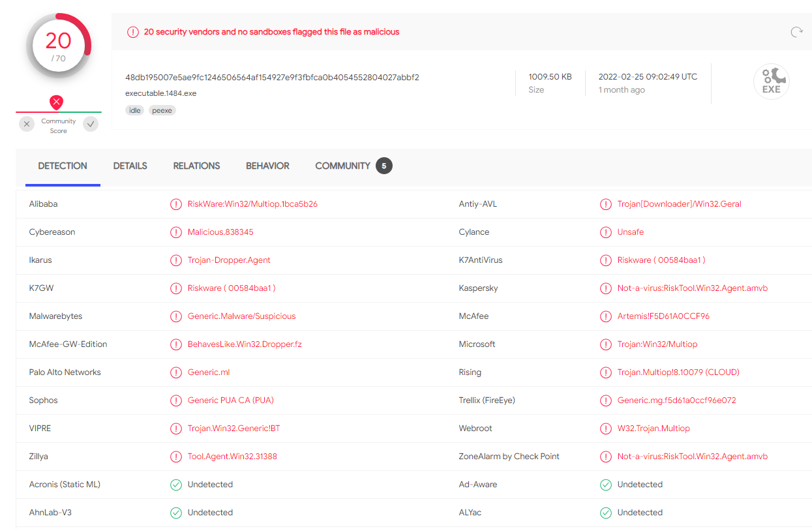Click the alert icon beside Palo Alto Networks' result

point(176,372)
